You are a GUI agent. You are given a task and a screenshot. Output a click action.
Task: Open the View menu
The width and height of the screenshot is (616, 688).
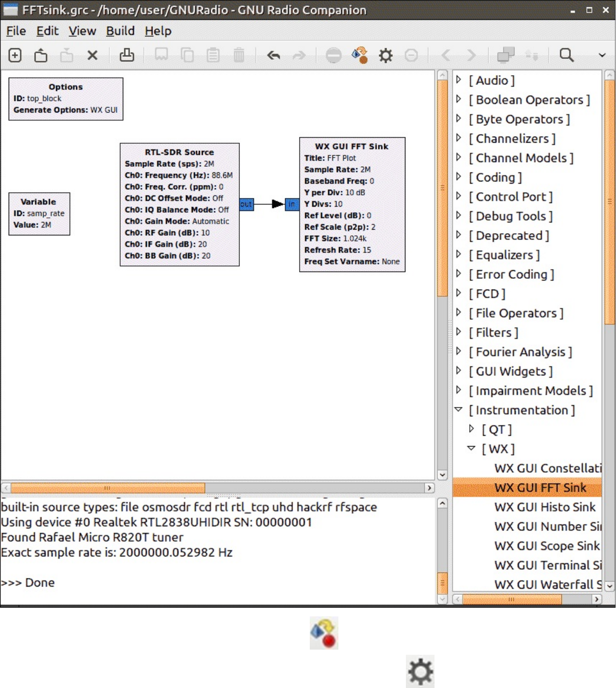click(82, 31)
